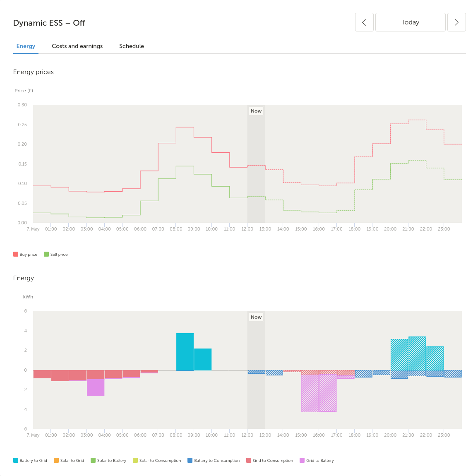Toggle Battery to Consumption legend entry
Image resolution: width=473 pixels, height=476 pixels.
coord(214,461)
